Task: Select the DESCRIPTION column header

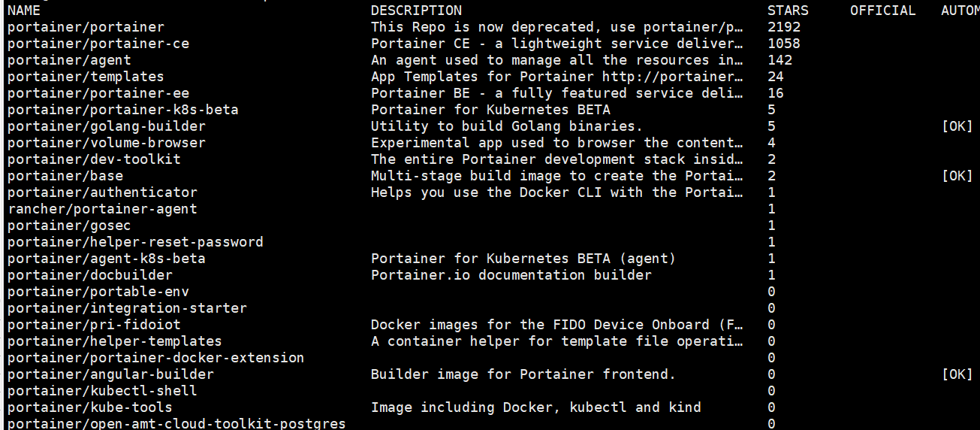Action: click(416, 11)
